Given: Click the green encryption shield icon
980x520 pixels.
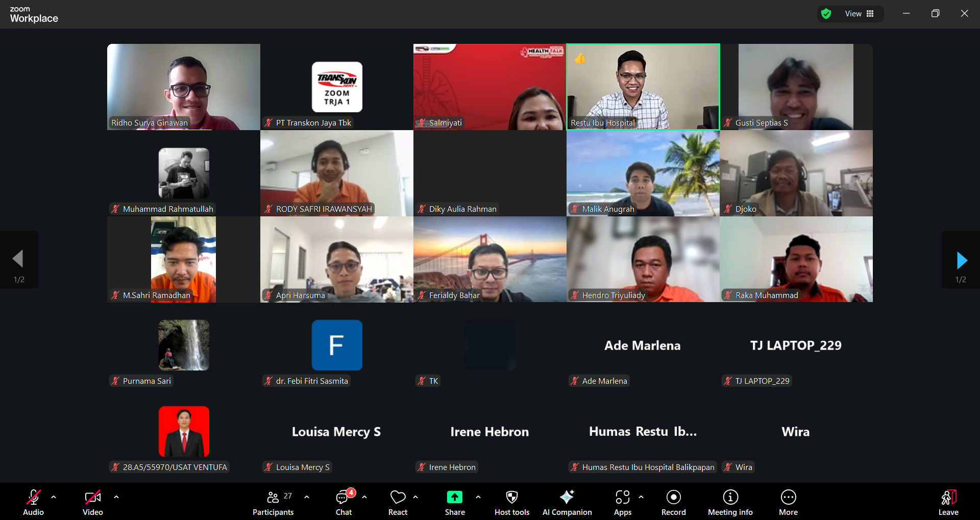Looking at the screenshot, I should point(826,14).
